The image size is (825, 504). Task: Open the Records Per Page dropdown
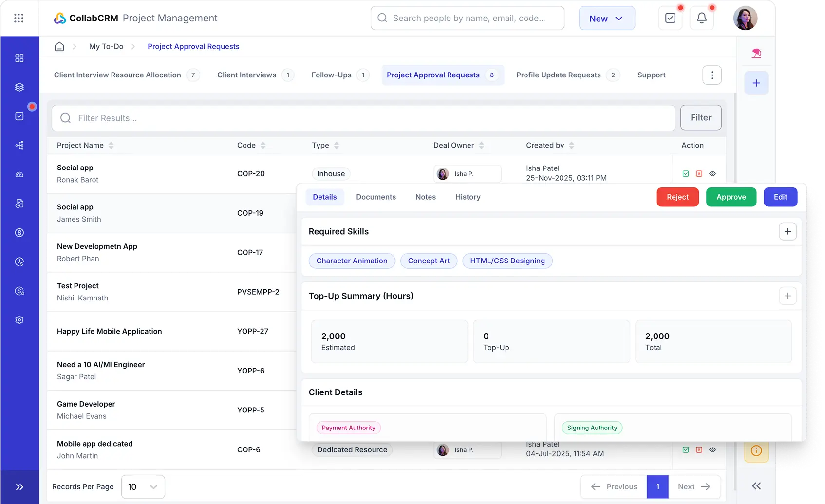pos(143,487)
